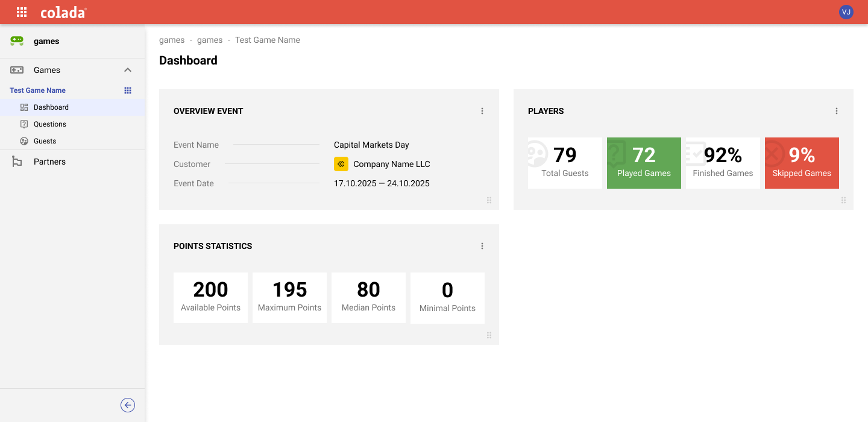Image resolution: width=868 pixels, height=422 pixels.
Task: Open Questions in the sidebar
Action: (x=50, y=124)
